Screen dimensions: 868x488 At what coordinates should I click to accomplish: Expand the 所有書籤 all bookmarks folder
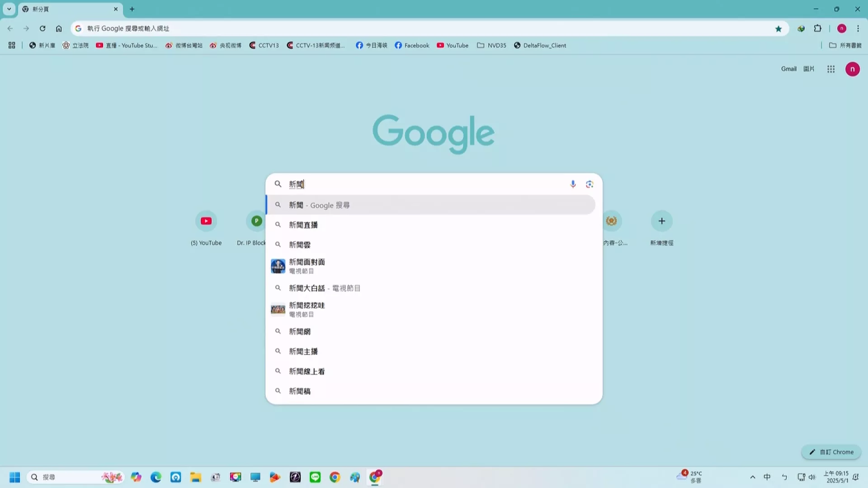pyautogui.click(x=845, y=45)
